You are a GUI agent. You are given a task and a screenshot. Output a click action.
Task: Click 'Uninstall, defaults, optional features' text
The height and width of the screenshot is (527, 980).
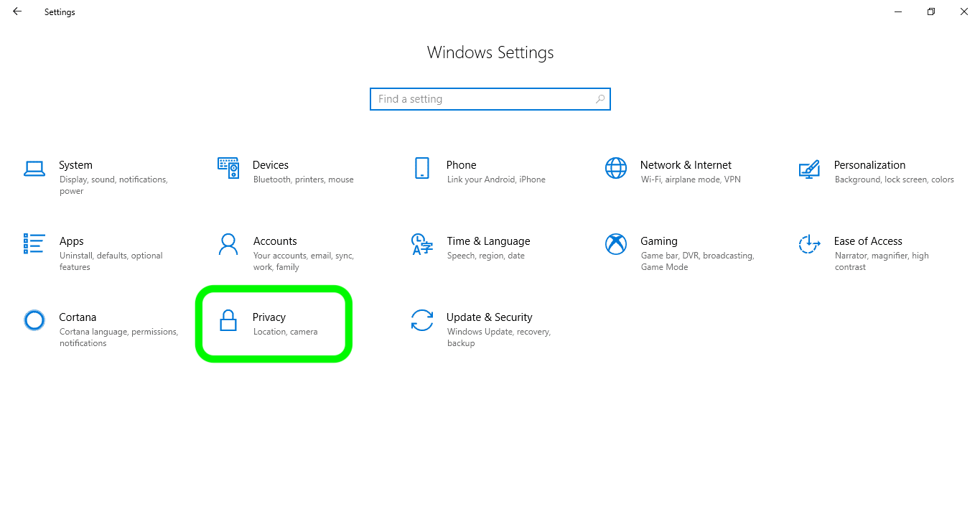(x=111, y=261)
